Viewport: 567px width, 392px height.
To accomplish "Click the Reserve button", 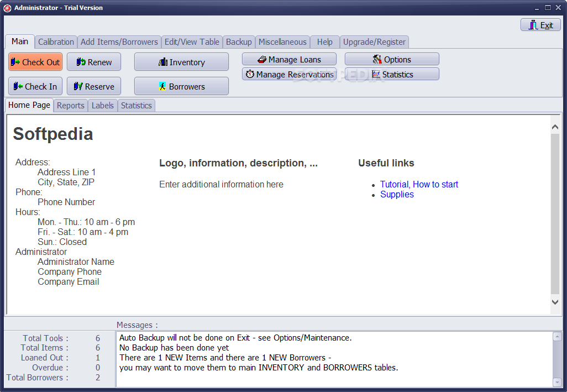I will pyautogui.click(x=94, y=86).
